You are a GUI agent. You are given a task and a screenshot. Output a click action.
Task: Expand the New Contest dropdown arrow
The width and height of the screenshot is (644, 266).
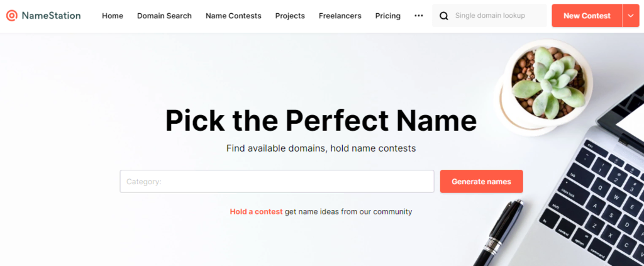[631, 16]
